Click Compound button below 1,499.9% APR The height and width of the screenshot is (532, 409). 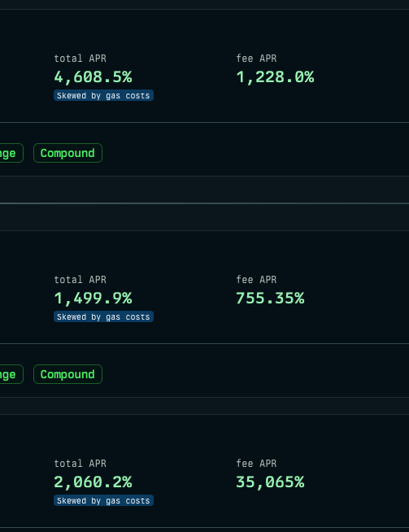point(67,374)
